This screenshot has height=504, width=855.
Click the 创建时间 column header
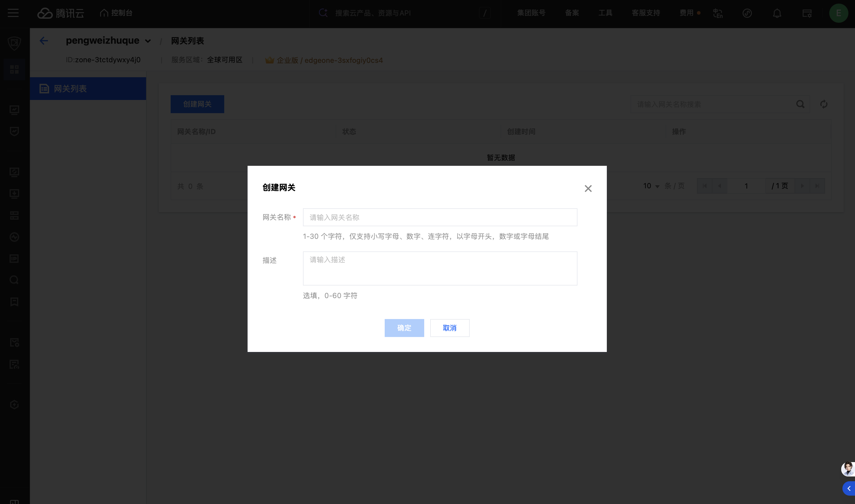521,131
